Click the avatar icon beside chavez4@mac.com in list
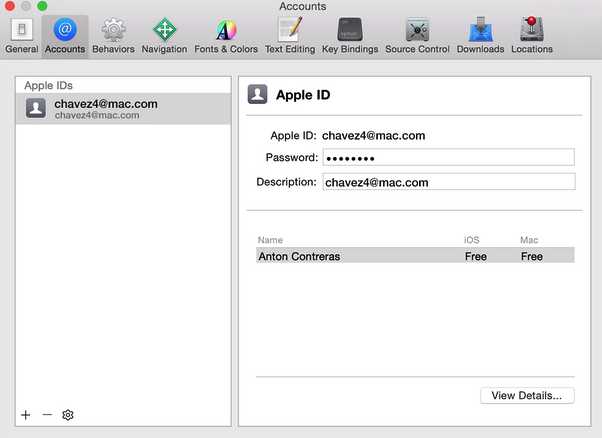This screenshot has height=438, width=602. pyautogui.click(x=36, y=108)
